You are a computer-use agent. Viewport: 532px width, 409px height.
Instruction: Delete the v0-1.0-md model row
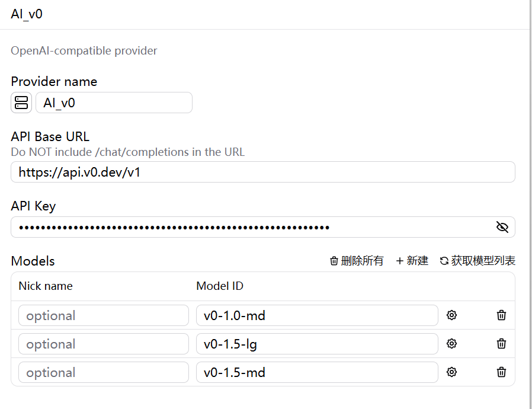(x=501, y=315)
